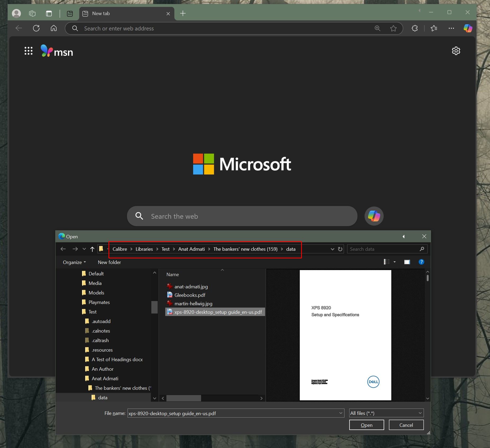Click the file list horizontal scrollbar thumb
This screenshot has width=490, height=448.
(x=184, y=398)
